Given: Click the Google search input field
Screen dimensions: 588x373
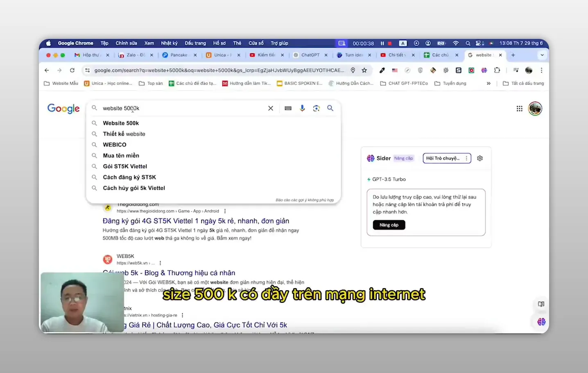Looking at the screenshot, I should (182, 108).
